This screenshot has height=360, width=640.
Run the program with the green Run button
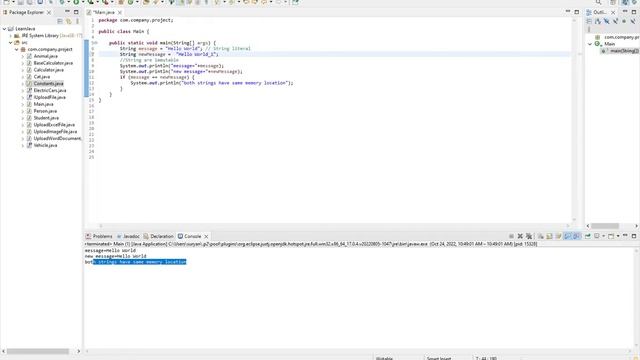pyautogui.click(x=76, y=2)
